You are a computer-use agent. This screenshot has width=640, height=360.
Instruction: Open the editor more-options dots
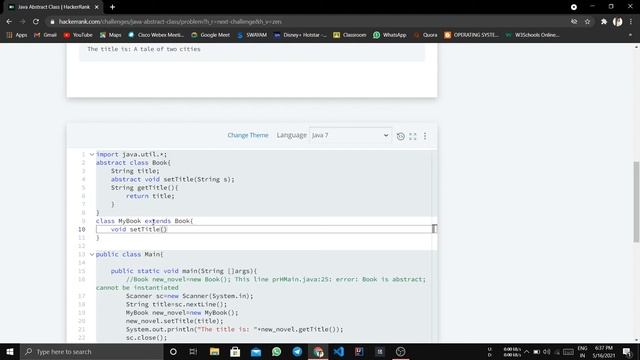click(425, 136)
